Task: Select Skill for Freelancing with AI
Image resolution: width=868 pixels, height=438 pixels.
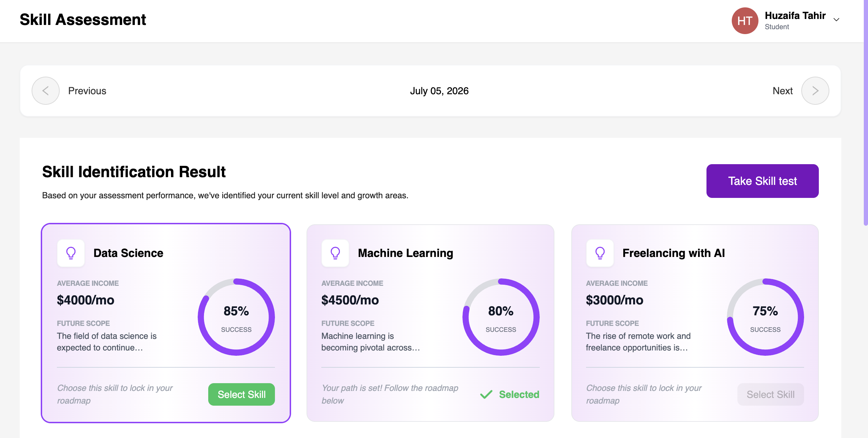Action: point(771,394)
